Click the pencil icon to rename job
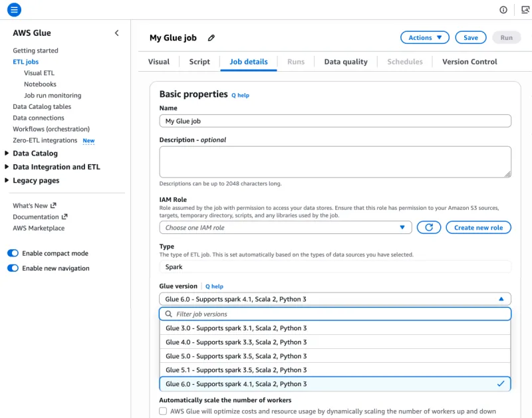 (x=211, y=38)
